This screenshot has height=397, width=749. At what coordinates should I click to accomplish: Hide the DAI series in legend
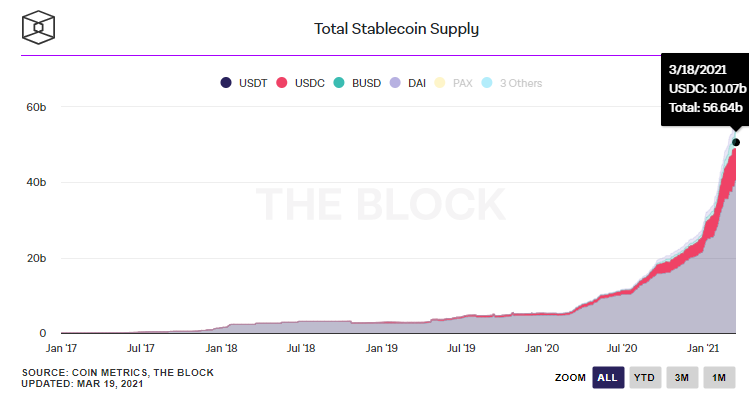coord(408,83)
